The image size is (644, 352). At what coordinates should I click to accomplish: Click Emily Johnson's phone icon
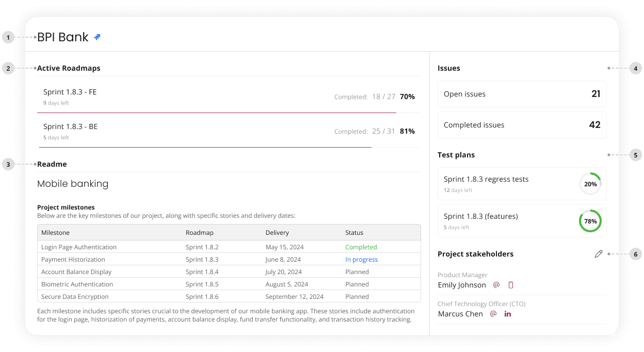pyautogui.click(x=511, y=285)
